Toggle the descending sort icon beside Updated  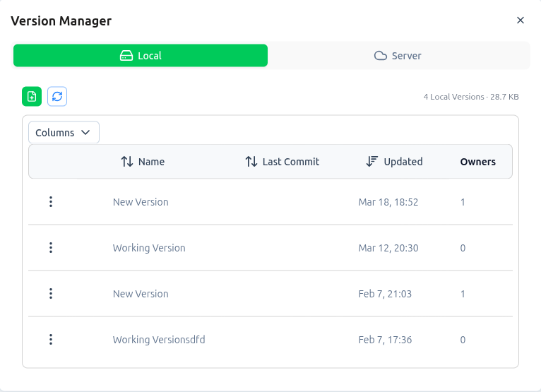372,162
